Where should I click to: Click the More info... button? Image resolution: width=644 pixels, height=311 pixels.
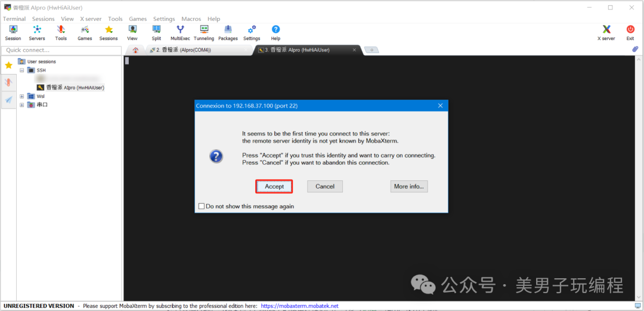point(408,186)
